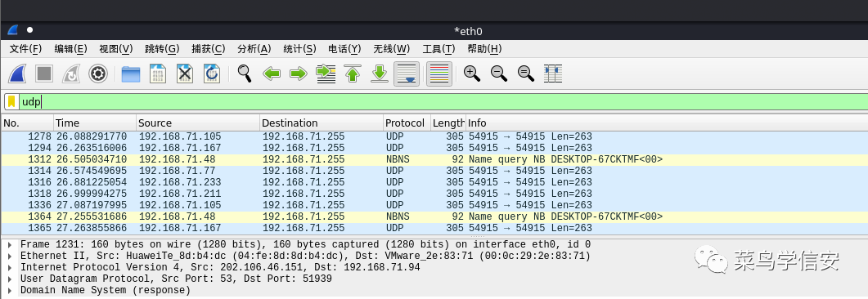Image resolution: width=868 pixels, height=299 pixels.
Task: Expand the Frame 1231 details
Action: (x=10, y=244)
